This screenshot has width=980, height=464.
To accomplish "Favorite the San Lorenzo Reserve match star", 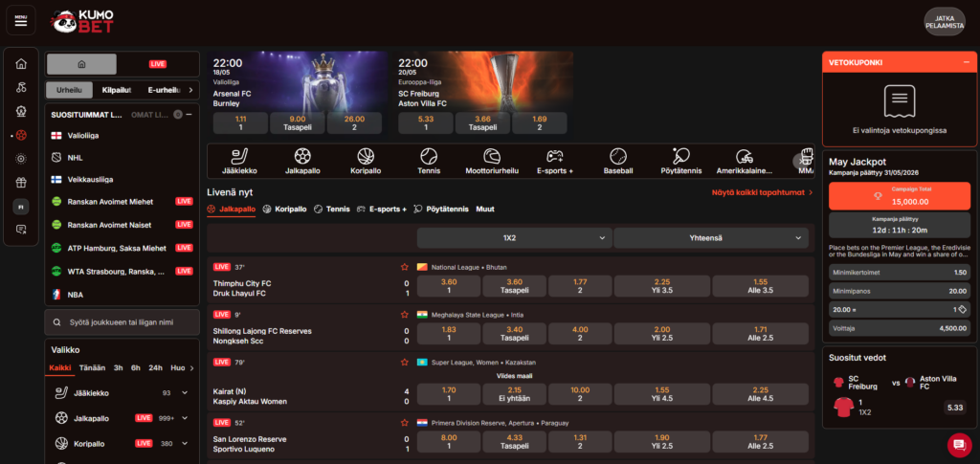I will [405, 422].
